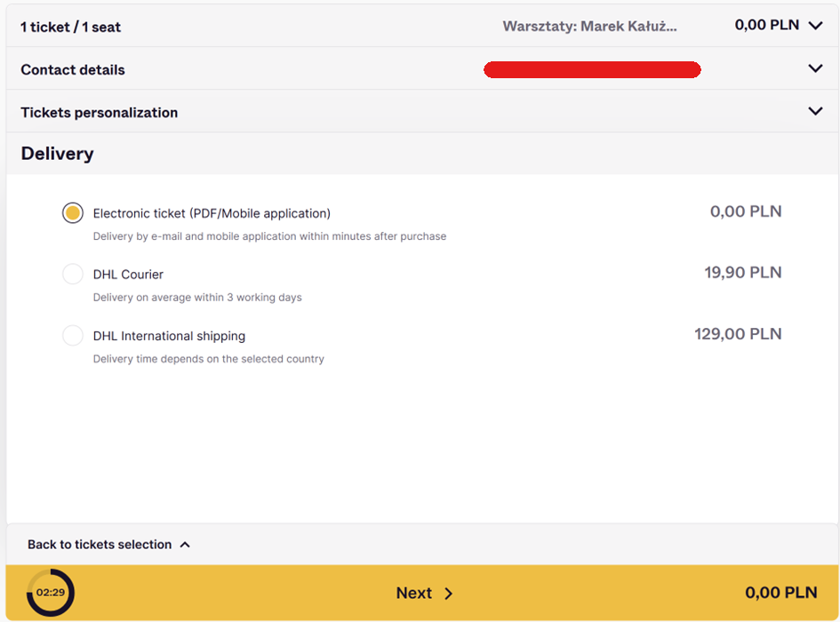The height and width of the screenshot is (622, 840).
Task: Select Electronic ticket radio button
Action: [72, 212]
